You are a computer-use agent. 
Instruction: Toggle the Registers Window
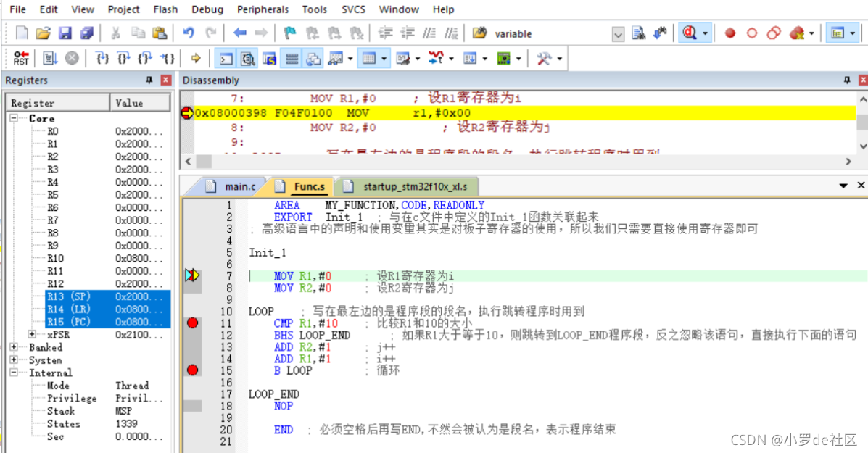click(x=292, y=58)
